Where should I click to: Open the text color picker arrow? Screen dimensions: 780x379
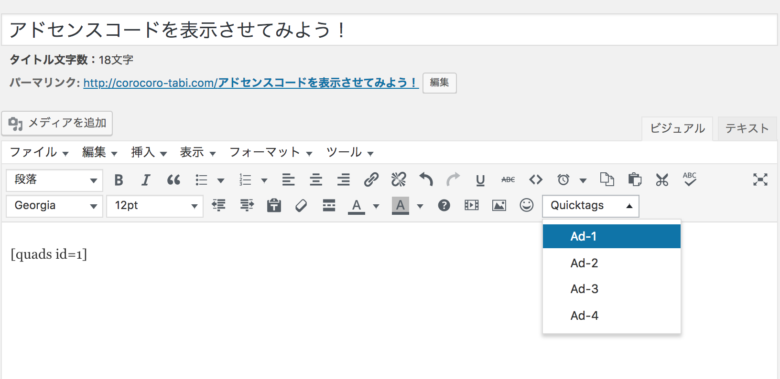click(x=376, y=206)
